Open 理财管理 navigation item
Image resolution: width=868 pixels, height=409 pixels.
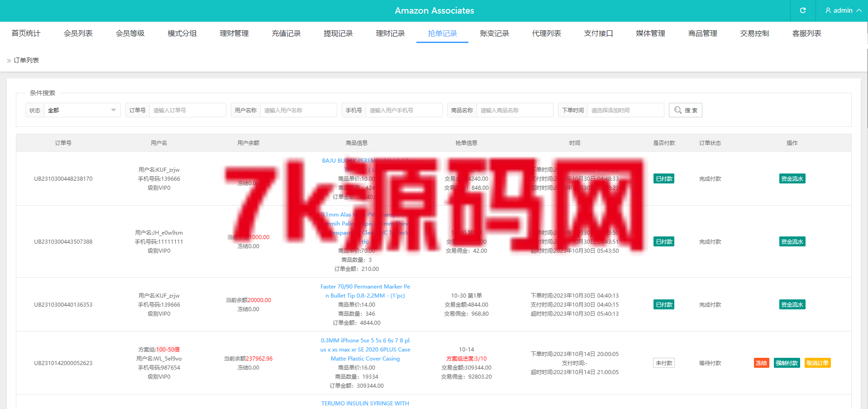click(234, 33)
